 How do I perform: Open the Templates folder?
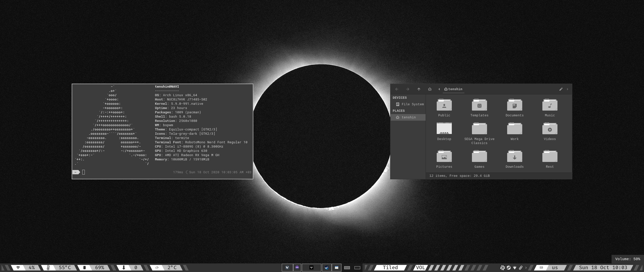point(479,108)
